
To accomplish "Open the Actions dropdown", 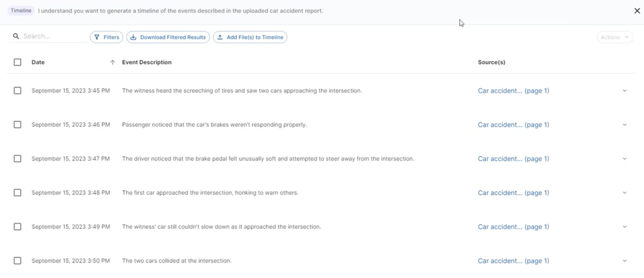I will pyautogui.click(x=615, y=37).
